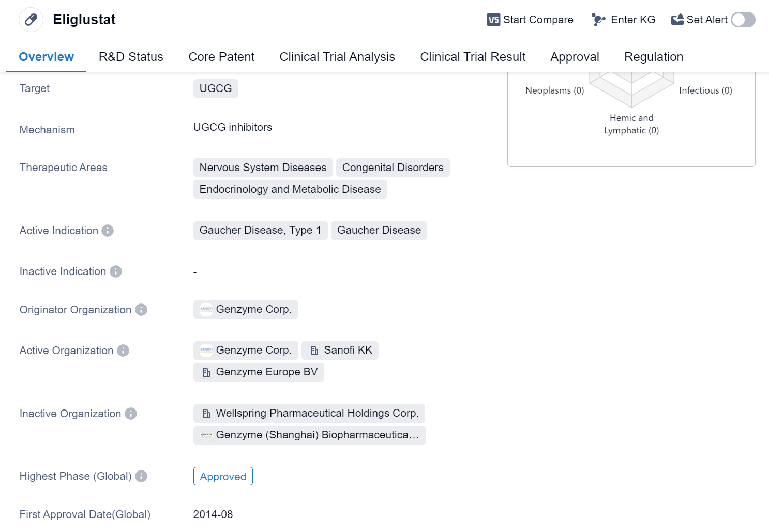
Task: Click info icon beside Originator Organization
Action: (x=141, y=310)
